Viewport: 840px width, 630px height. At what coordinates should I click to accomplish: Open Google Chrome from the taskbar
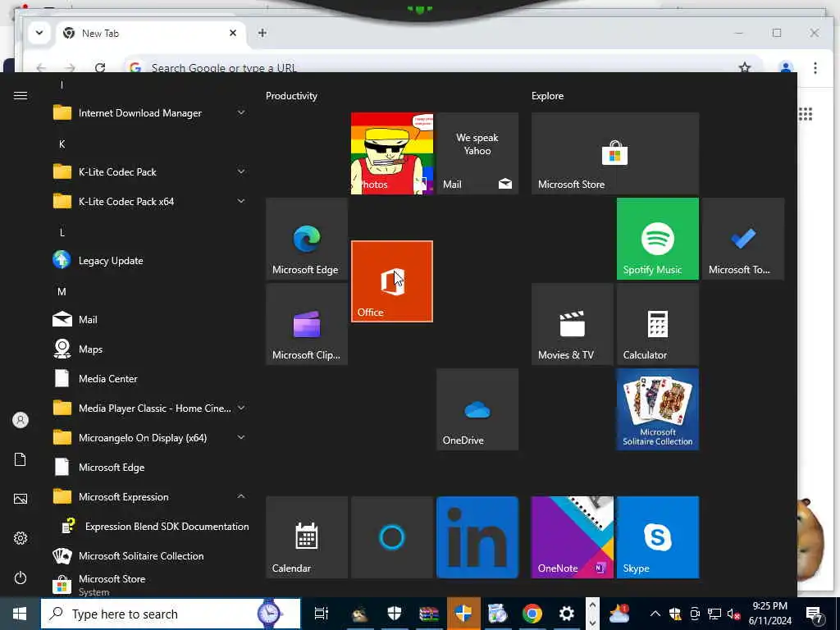(x=532, y=614)
